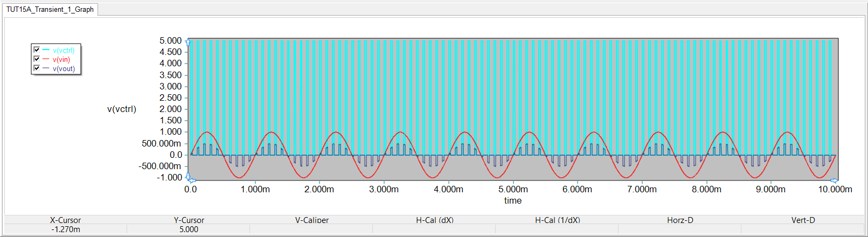Click the 5.000m time axis label
Viewport: 868px width, 237px height.
pos(513,189)
